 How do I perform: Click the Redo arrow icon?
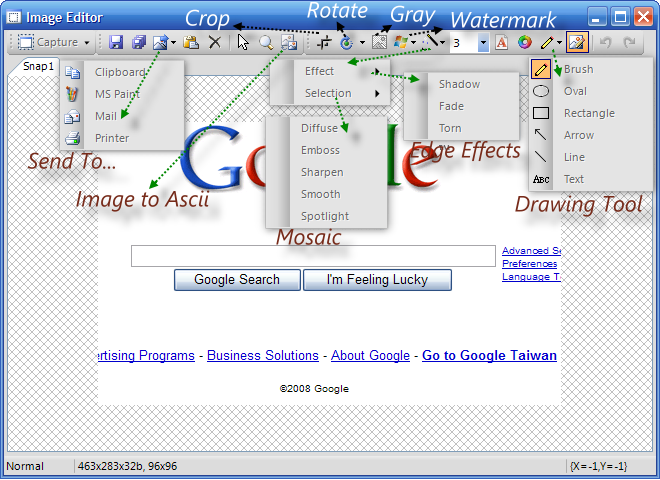click(629, 43)
